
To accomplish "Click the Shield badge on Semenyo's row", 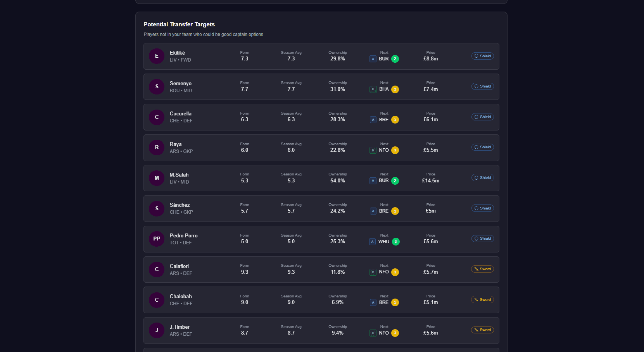I will (482, 86).
